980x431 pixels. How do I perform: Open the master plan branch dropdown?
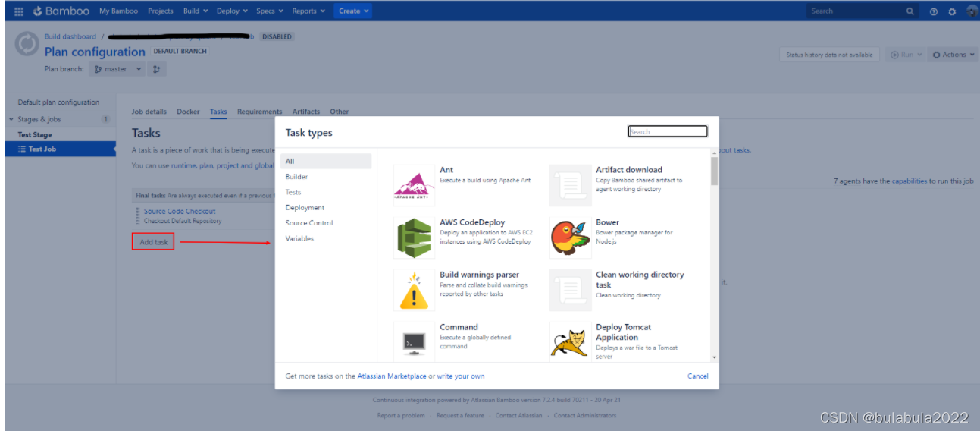pos(117,69)
